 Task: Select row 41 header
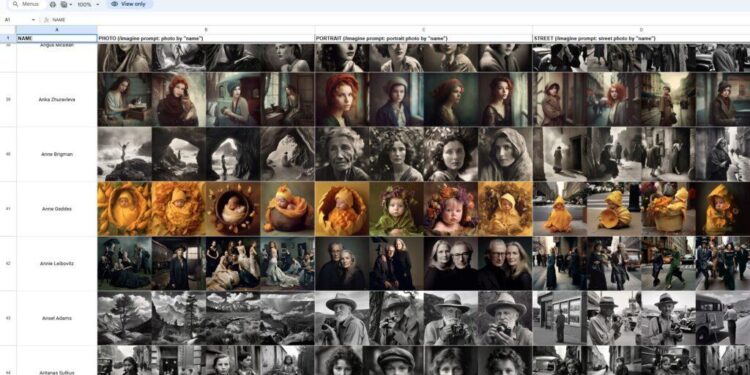(x=8, y=209)
